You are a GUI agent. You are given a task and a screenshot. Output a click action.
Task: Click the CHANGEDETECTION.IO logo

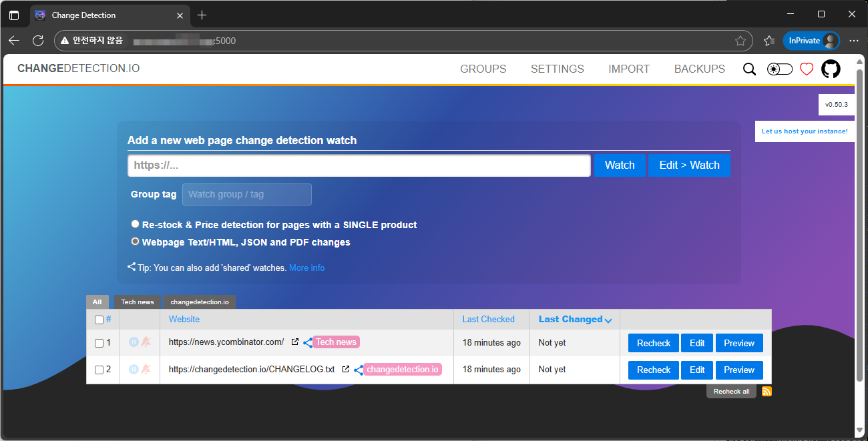pos(78,68)
